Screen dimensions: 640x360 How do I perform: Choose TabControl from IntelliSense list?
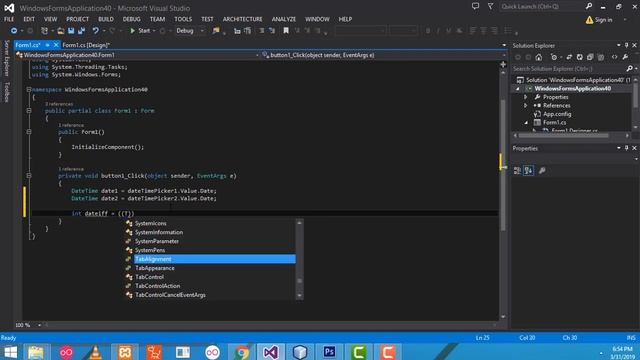click(x=149, y=277)
